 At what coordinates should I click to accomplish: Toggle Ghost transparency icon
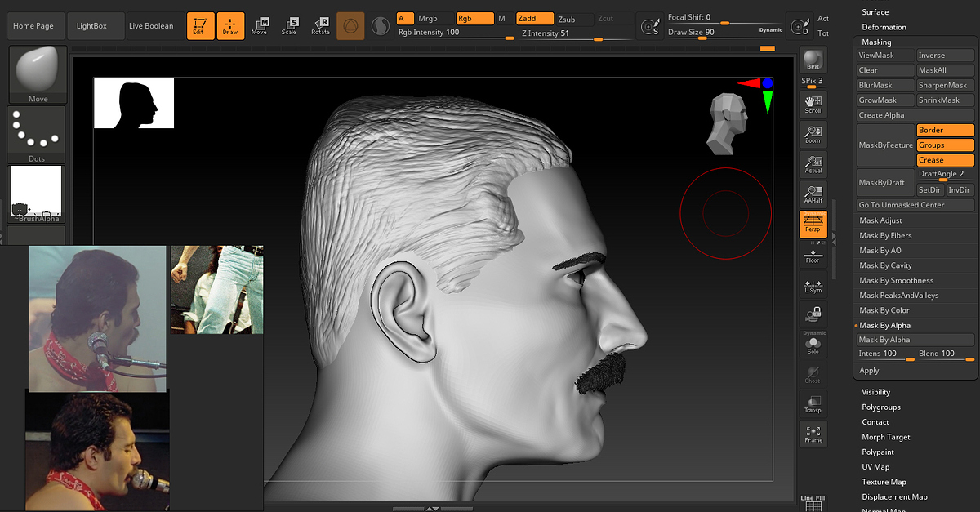click(813, 374)
